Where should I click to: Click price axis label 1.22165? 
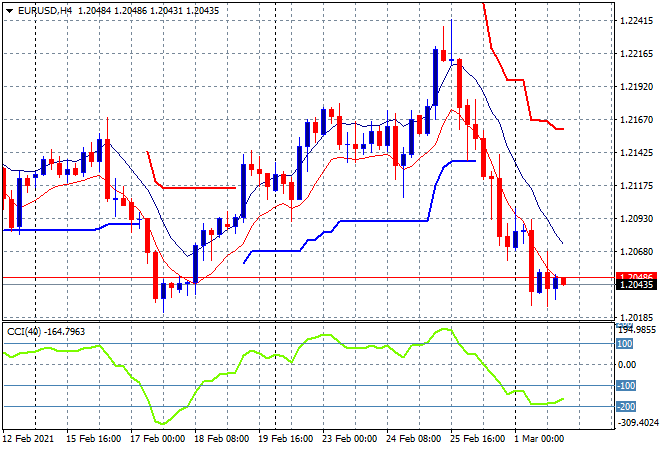[636, 53]
